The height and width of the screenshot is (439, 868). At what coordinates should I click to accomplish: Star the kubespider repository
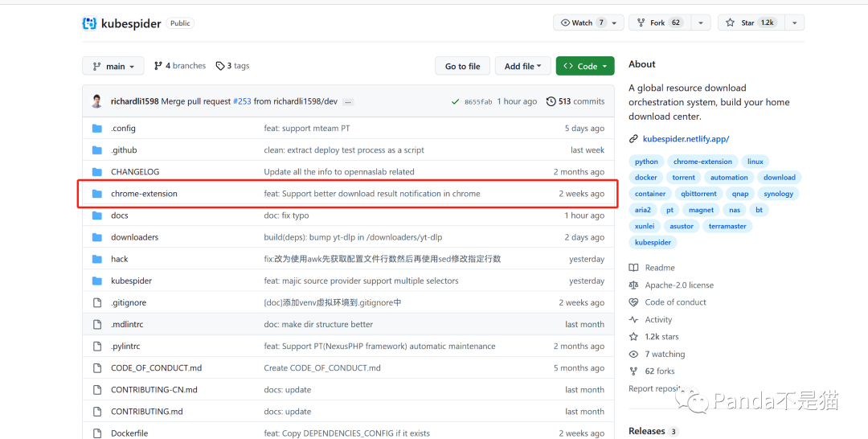[x=751, y=23]
